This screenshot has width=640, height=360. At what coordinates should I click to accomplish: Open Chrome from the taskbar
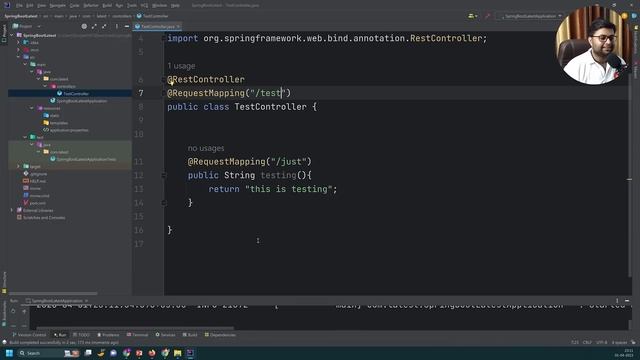(165, 353)
